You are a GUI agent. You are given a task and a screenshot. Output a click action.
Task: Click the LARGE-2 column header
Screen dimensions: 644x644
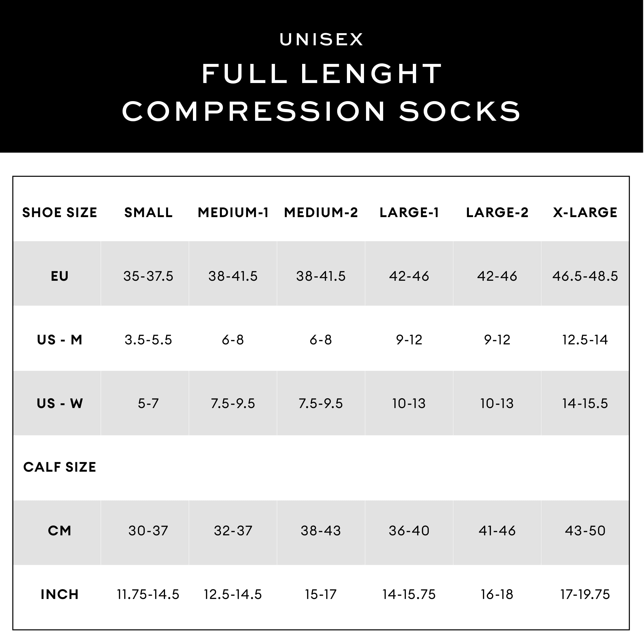pyautogui.click(x=497, y=212)
